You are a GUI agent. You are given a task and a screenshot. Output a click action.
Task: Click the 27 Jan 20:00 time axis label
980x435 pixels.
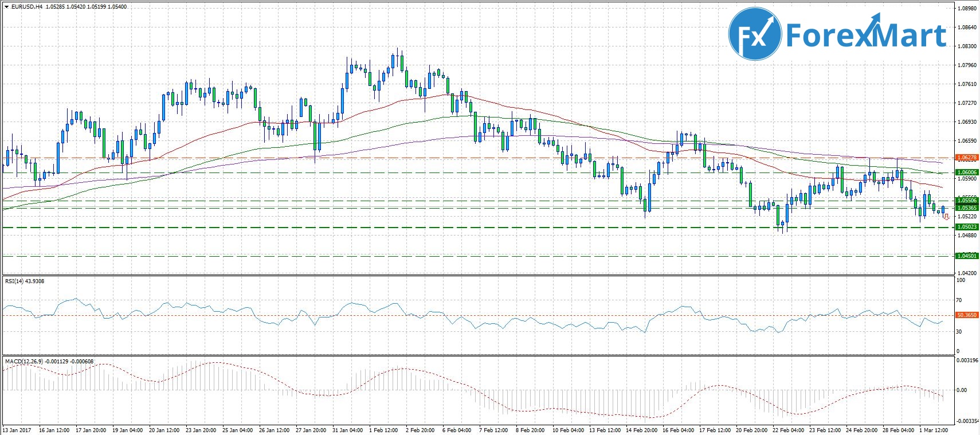(x=311, y=430)
